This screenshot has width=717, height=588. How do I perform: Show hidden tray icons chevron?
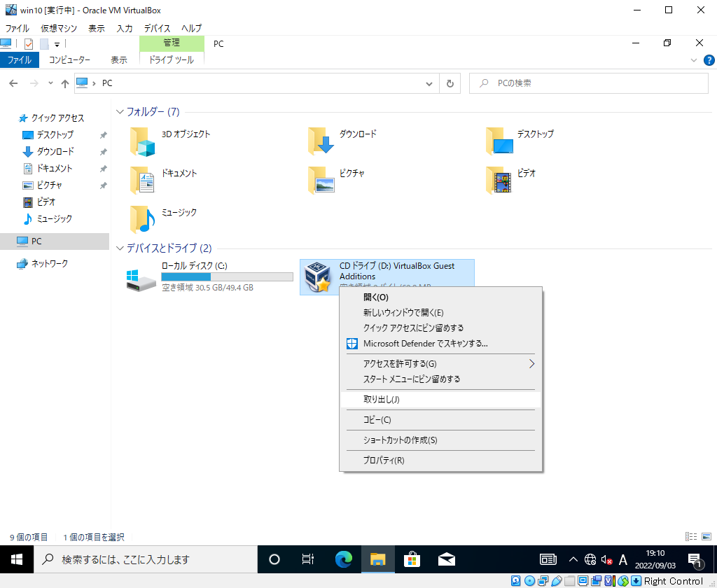pyautogui.click(x=573, y=559)
